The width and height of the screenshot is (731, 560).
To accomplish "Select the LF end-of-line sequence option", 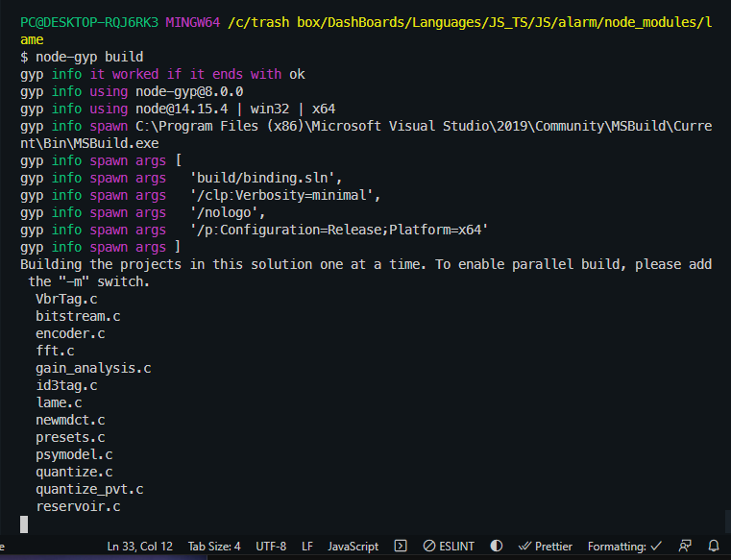I will click(307, 546).
